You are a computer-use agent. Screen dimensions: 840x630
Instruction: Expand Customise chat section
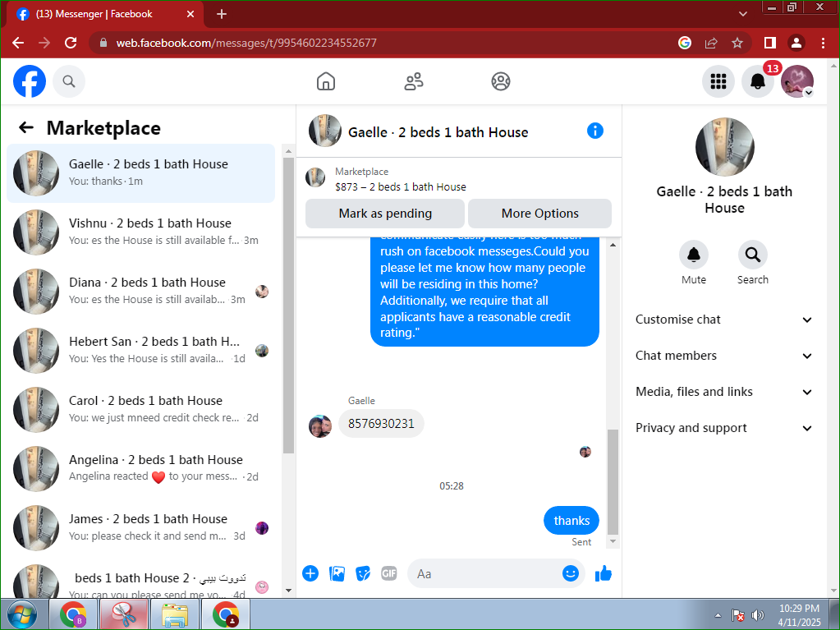tap(724, 320)
